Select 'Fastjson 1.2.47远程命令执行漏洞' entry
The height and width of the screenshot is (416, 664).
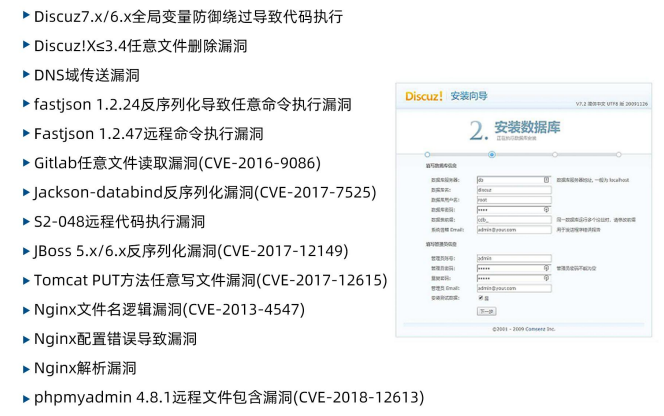[x=148, y=134]
